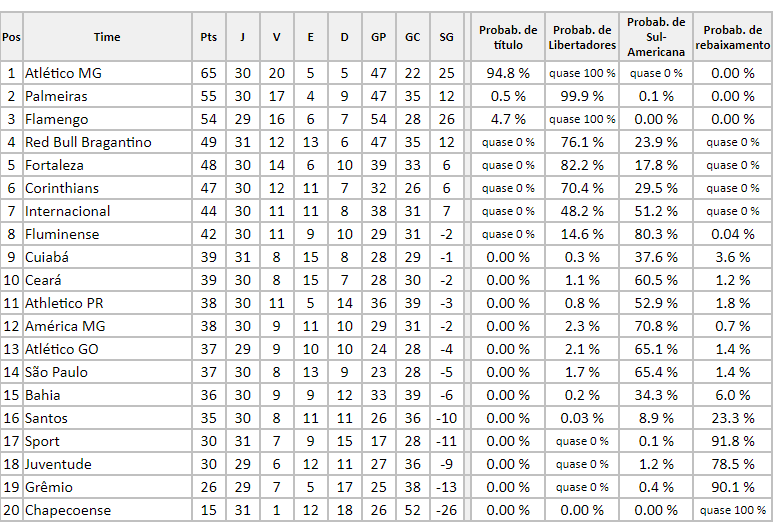The image size is (779, 526).
Task: Click the Corinthians team name
Action: pyautogui.click(x=60, y=188)
